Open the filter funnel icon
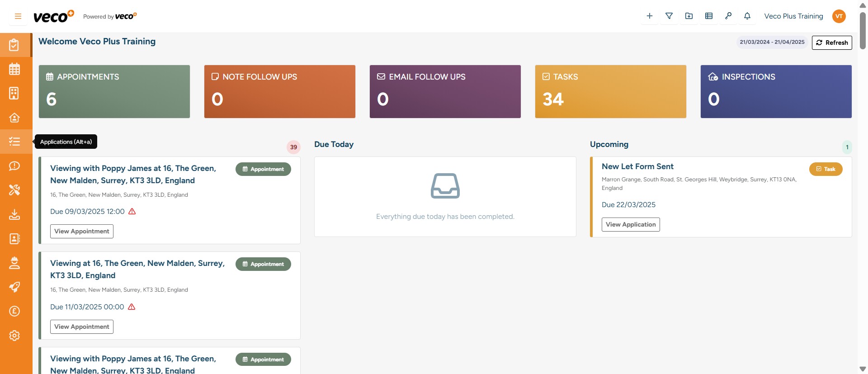 coord(669,16)
